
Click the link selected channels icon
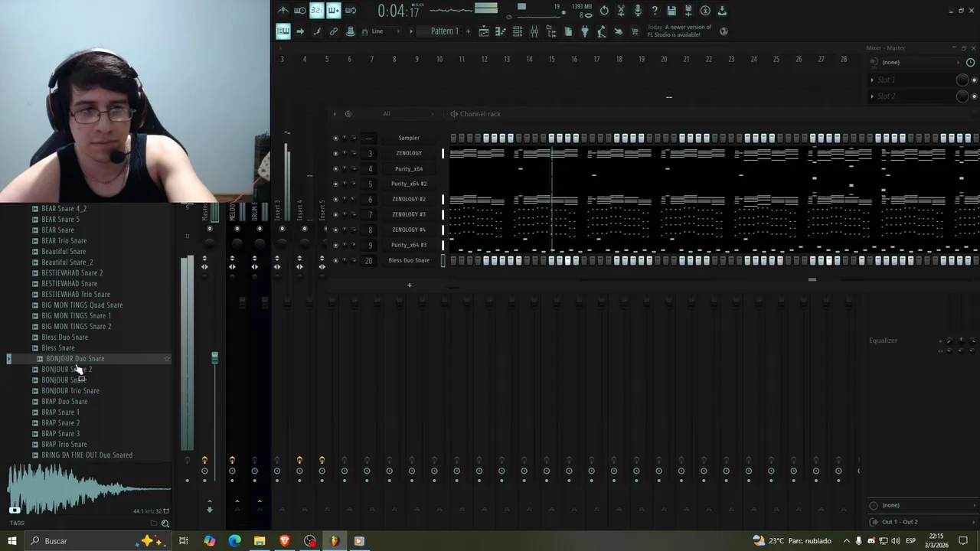click(334, 31)
